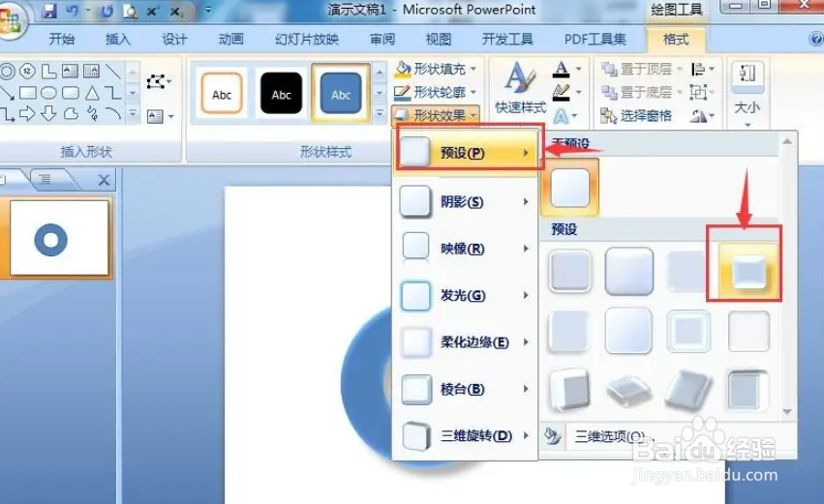
Task: Open 三维选项(O) settings
Action: click(610, 436)
